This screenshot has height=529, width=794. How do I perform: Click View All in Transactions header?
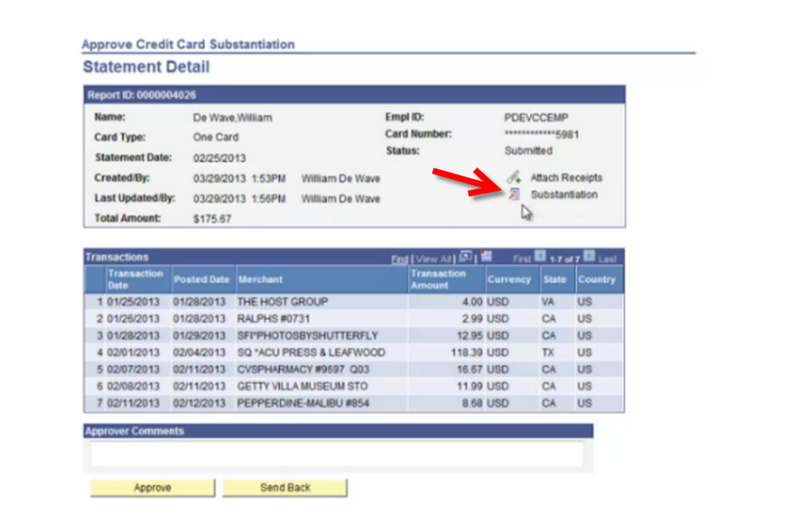435,258
